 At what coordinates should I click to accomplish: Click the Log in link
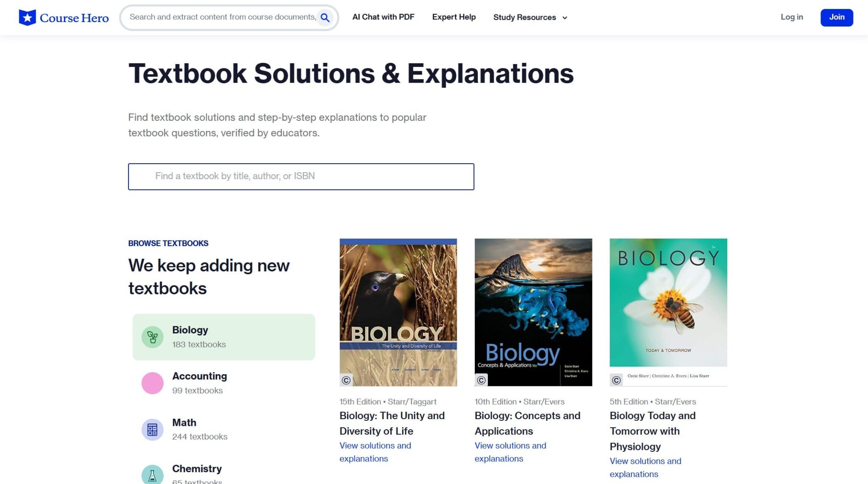pos(792,17)
